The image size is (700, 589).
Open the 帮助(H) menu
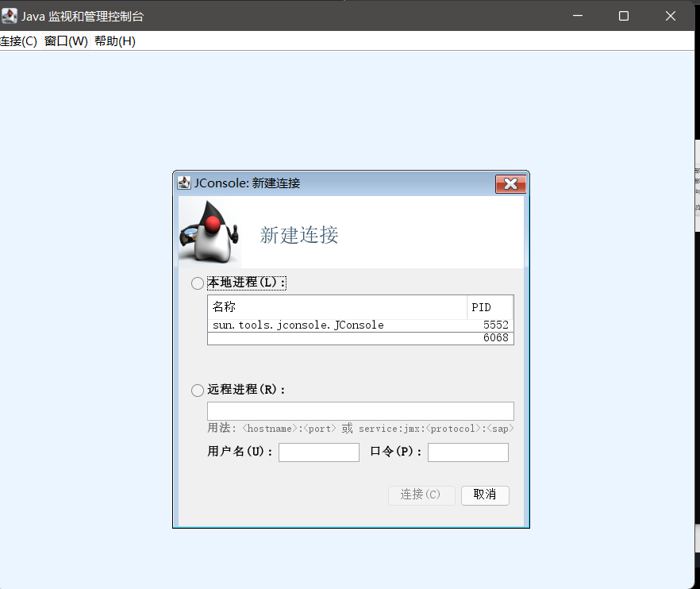point(115,41)
